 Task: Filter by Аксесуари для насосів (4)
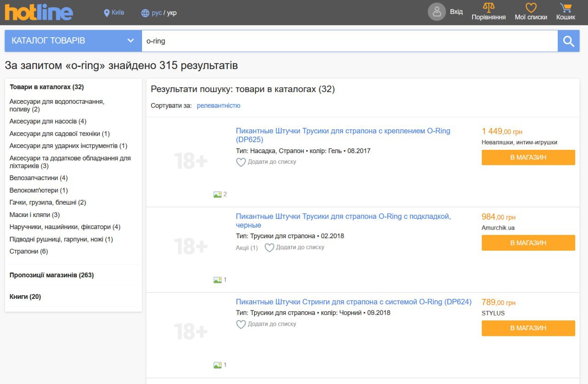48,121
